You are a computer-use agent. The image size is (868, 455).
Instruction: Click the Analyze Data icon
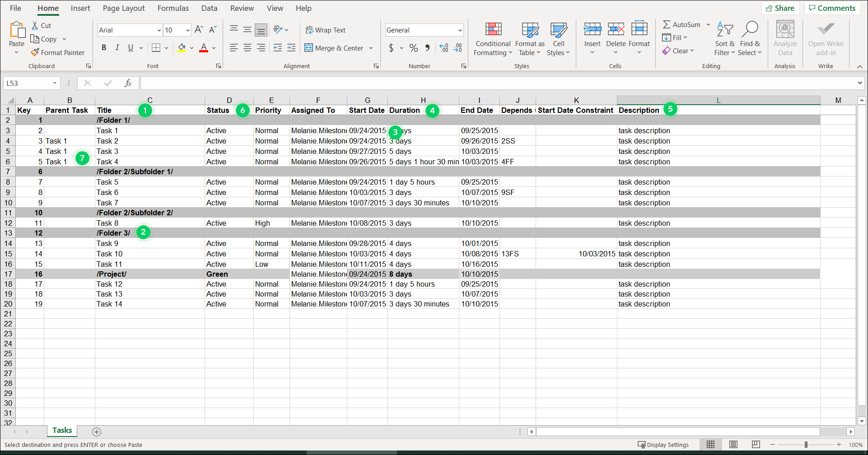[x=785, y=38]
